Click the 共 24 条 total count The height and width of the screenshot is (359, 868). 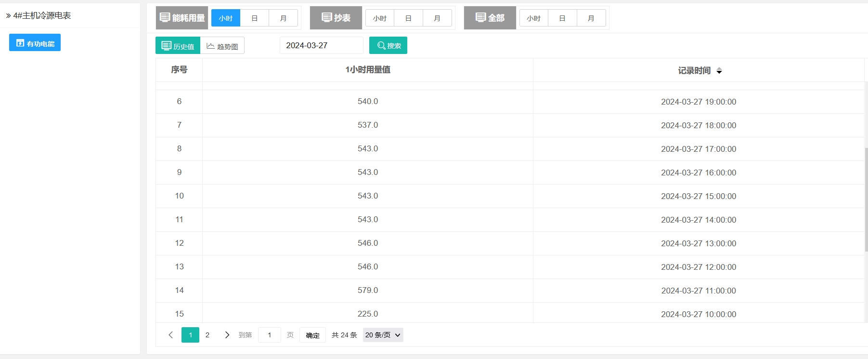coord(344,335)
